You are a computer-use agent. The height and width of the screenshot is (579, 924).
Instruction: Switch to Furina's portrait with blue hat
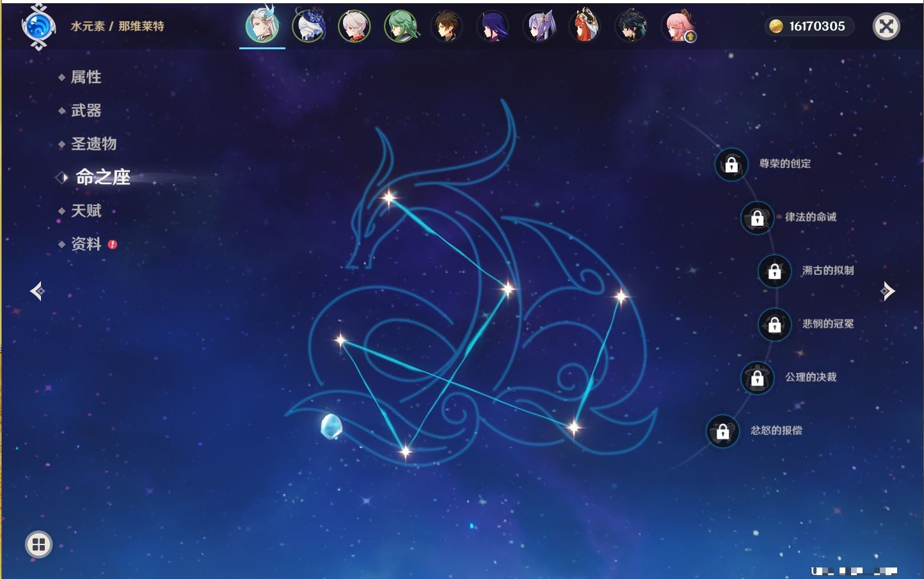pyautogui.click(x=309, y=26)
